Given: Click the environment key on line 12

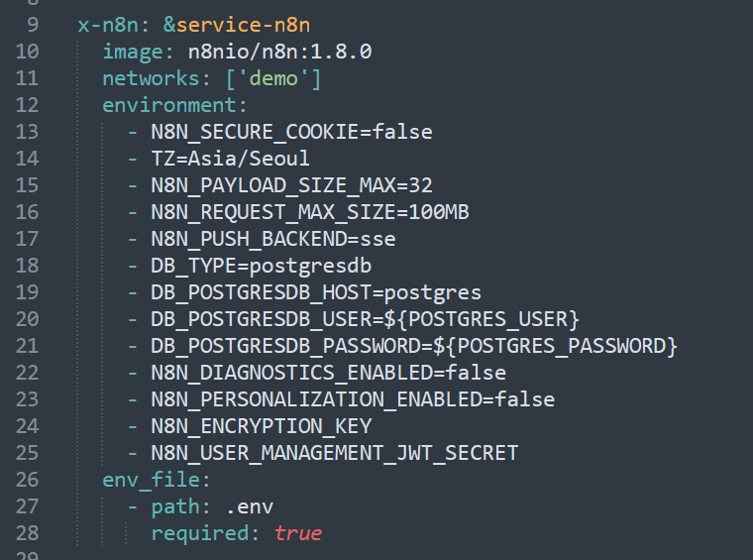Looking at the screenshot, I should tap(174, 105).
